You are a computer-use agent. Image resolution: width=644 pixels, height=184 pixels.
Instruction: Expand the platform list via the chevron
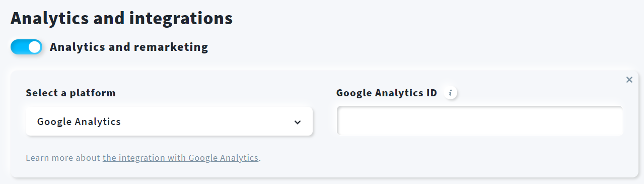[x=298, y=122]
